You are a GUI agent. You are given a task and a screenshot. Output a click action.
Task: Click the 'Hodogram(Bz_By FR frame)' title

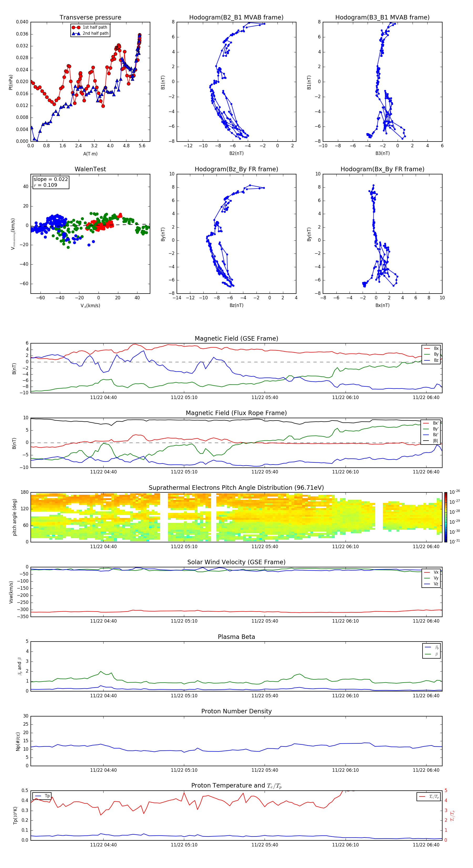[236, 169]
